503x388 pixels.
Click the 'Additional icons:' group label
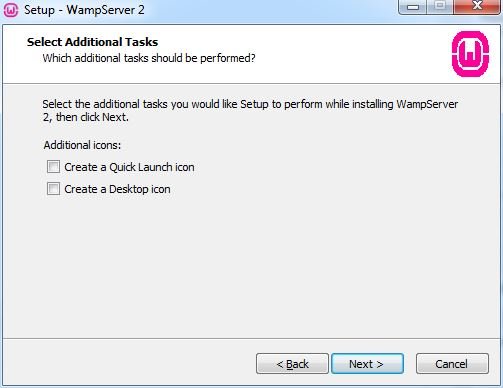82,145
